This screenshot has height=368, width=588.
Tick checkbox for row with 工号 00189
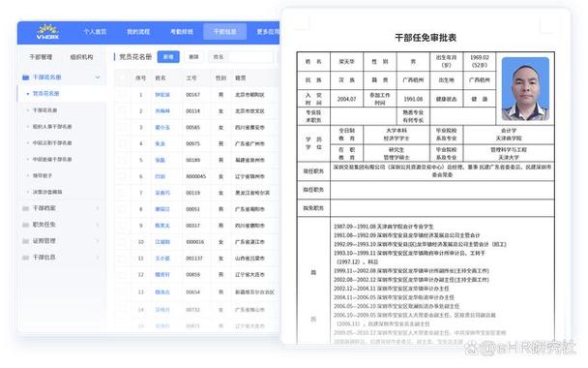[x=122, y=160]
